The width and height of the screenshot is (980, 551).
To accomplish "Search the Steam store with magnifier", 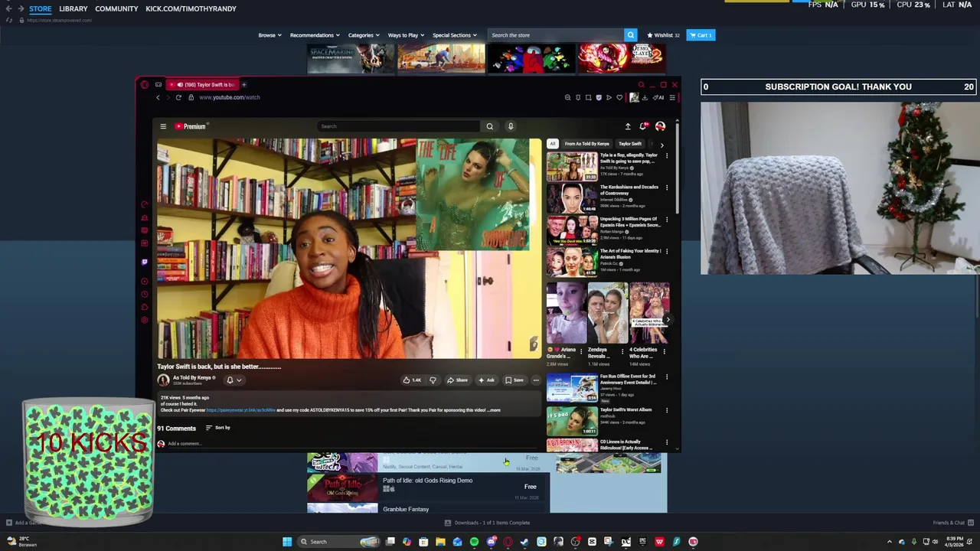I will [x=630, y=35].
